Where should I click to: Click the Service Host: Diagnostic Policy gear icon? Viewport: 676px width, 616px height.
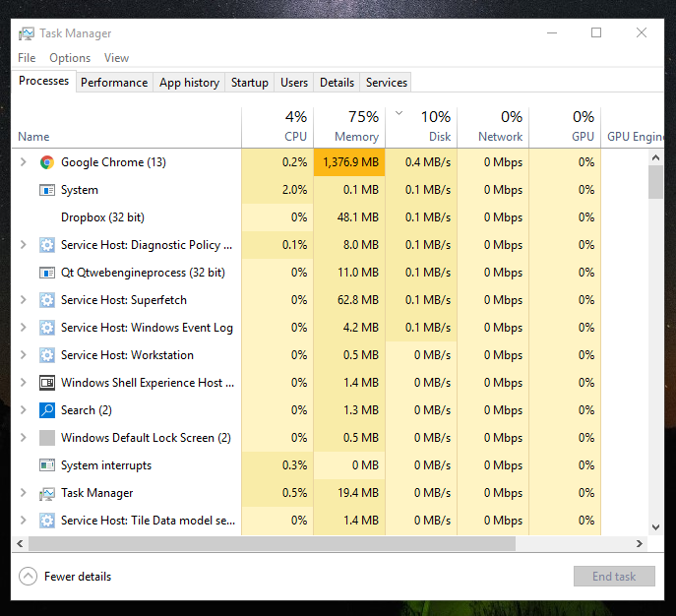47,245
